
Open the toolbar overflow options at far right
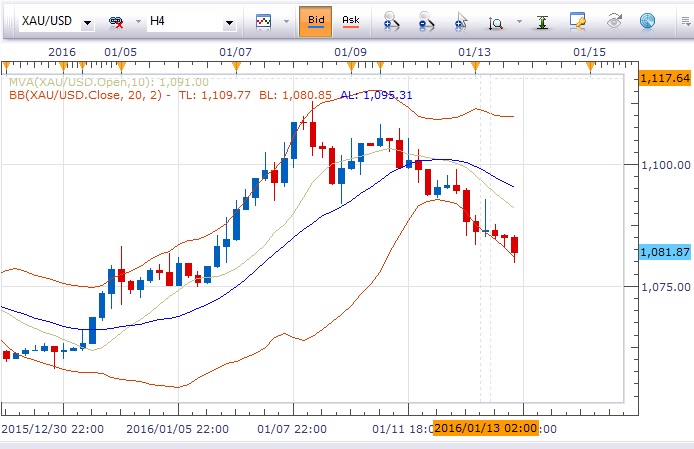(x=686, y=21)
